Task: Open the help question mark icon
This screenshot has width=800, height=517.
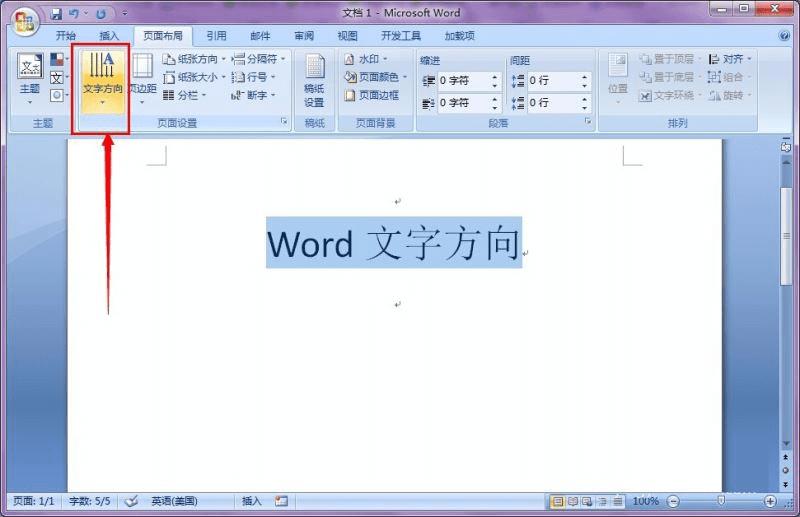Action: tap(784, 36)
